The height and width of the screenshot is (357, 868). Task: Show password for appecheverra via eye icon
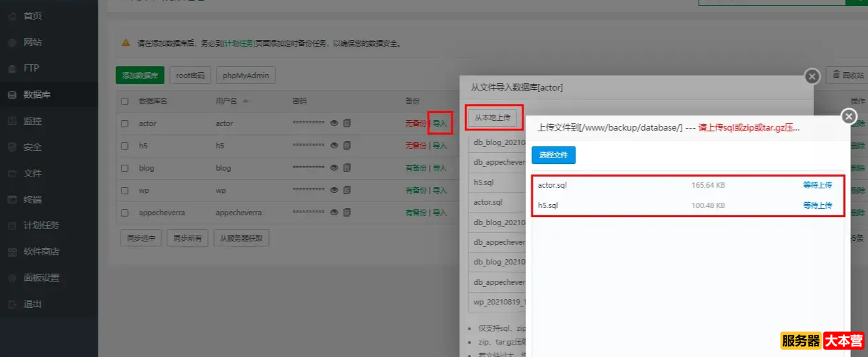coord(334,213)
